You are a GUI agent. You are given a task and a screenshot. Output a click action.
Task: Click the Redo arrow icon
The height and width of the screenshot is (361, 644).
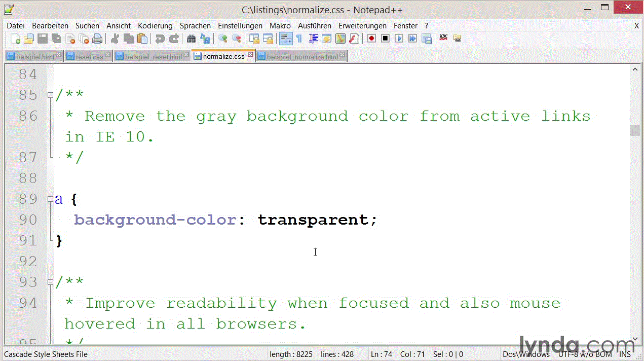pos(174,39)
